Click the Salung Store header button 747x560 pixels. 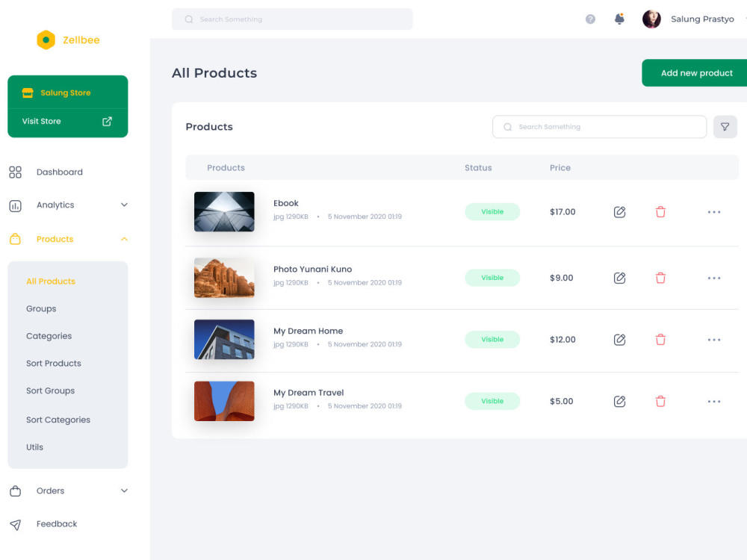click(68, 93)
